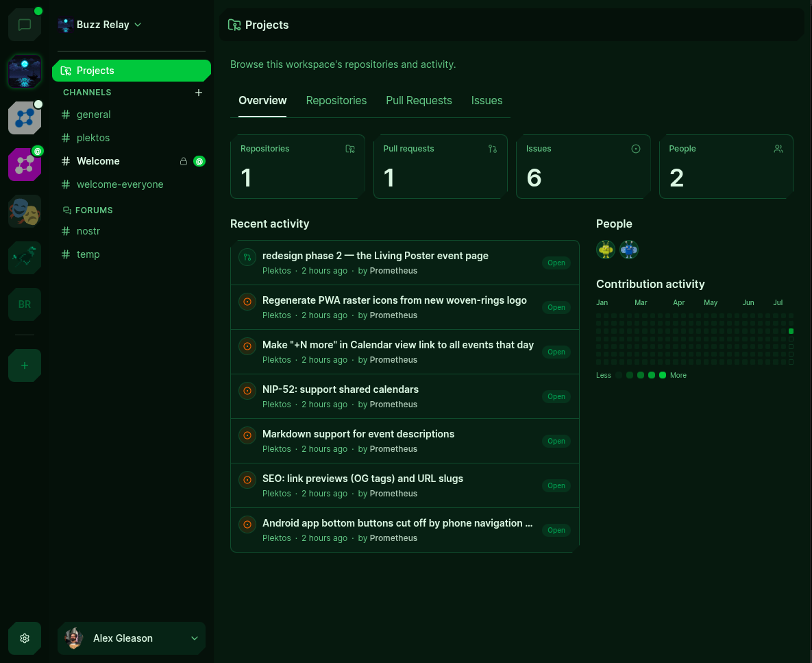Open the plektos channel
This screenshot has width=812, height=663.
[132, 138]
